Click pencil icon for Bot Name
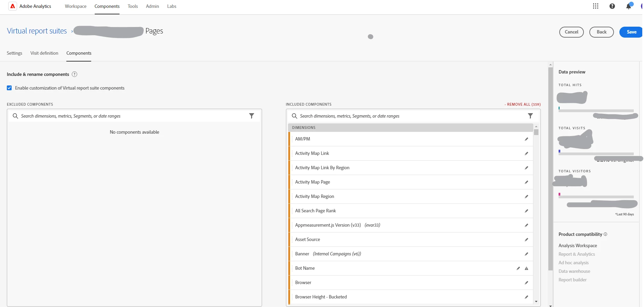Image resolution: width=644 pixels, height=307 pixels. 518,268
